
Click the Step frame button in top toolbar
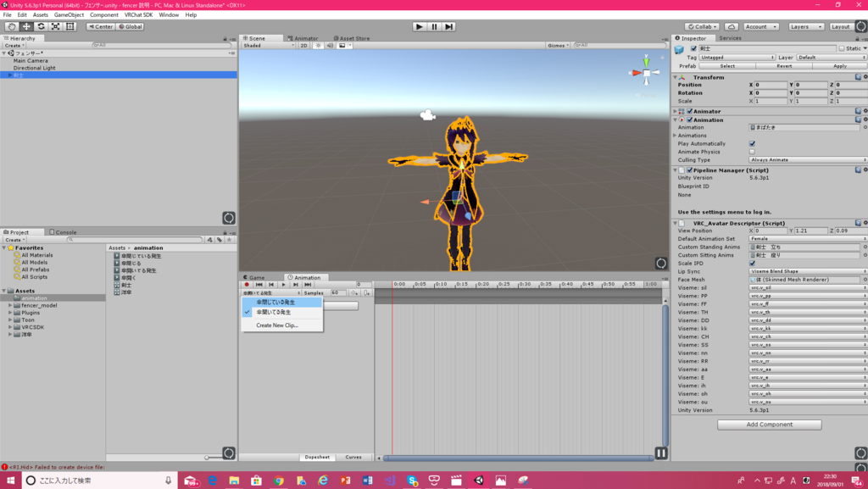pos(449,26)
